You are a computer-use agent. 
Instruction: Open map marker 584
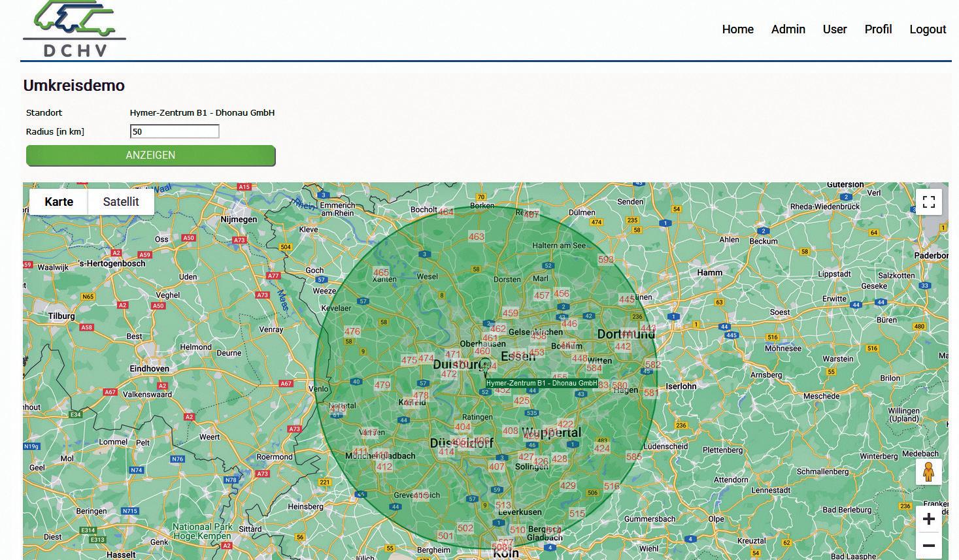[x=594, y=368]
